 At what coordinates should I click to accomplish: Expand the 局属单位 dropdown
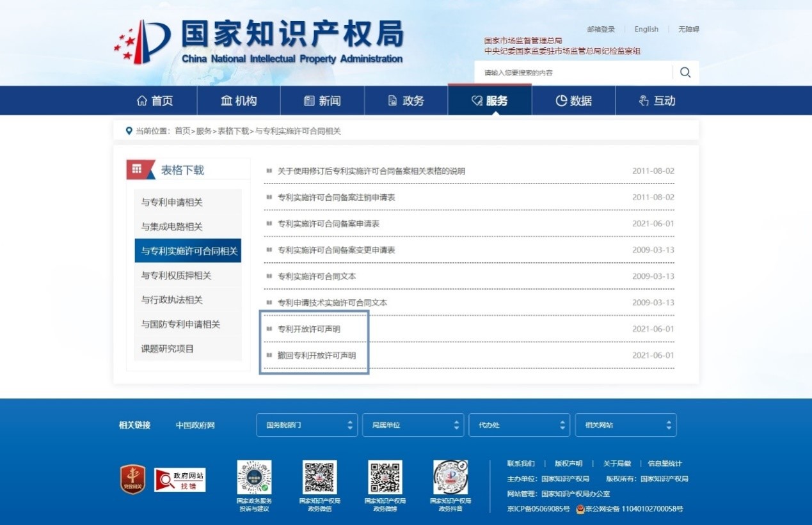coord(413,425)
